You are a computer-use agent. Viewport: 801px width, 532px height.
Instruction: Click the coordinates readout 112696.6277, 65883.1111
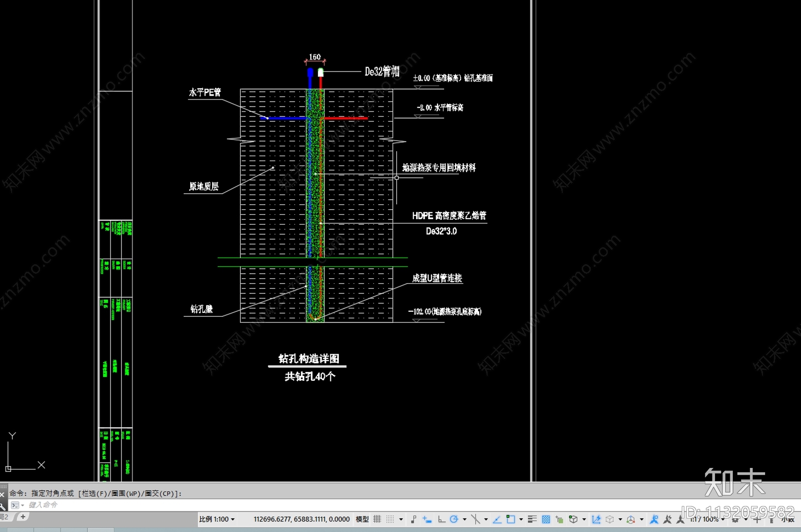click(301, 519)
